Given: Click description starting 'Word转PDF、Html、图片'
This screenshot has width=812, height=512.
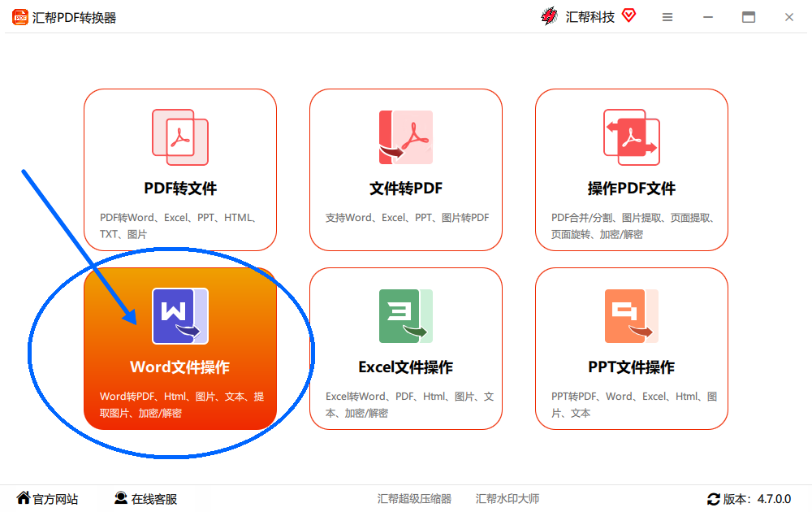Looking at the screenshot, I should click(182, 405).
